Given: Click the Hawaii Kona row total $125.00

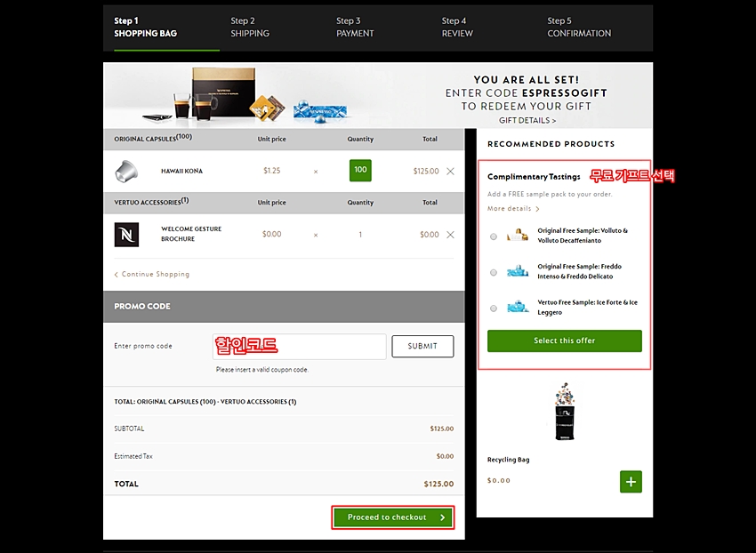Looking at the screenshot, I should [426, 172].
